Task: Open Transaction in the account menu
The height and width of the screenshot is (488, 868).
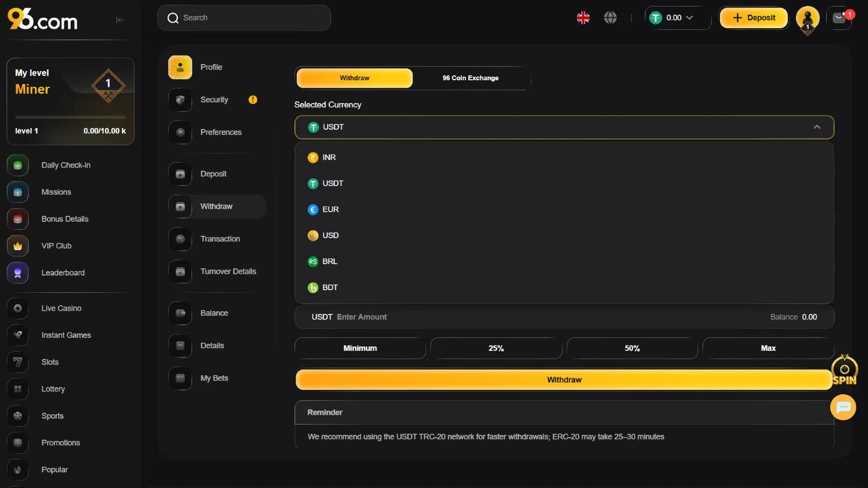Action: tap(220, 239)
